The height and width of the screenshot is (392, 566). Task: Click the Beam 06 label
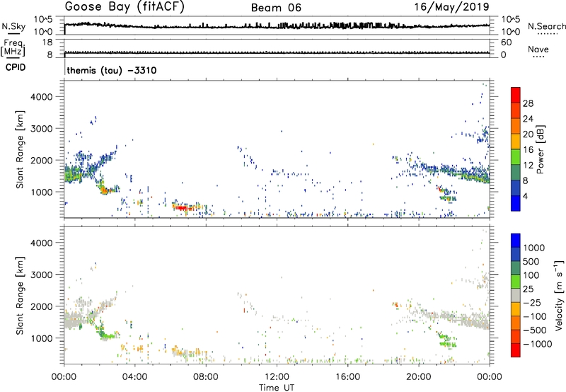coord(276,8)
